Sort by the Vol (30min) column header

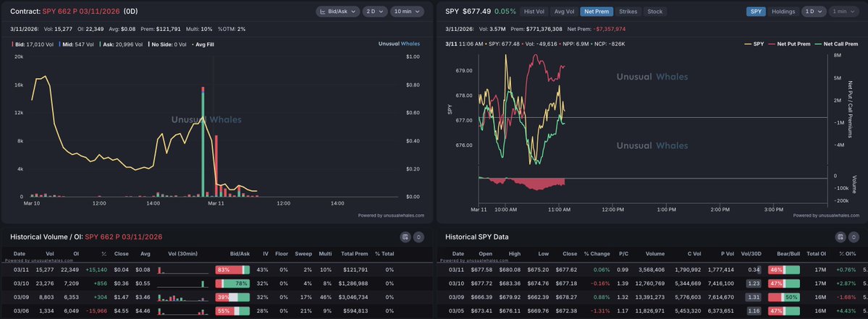tap(182, 254)
